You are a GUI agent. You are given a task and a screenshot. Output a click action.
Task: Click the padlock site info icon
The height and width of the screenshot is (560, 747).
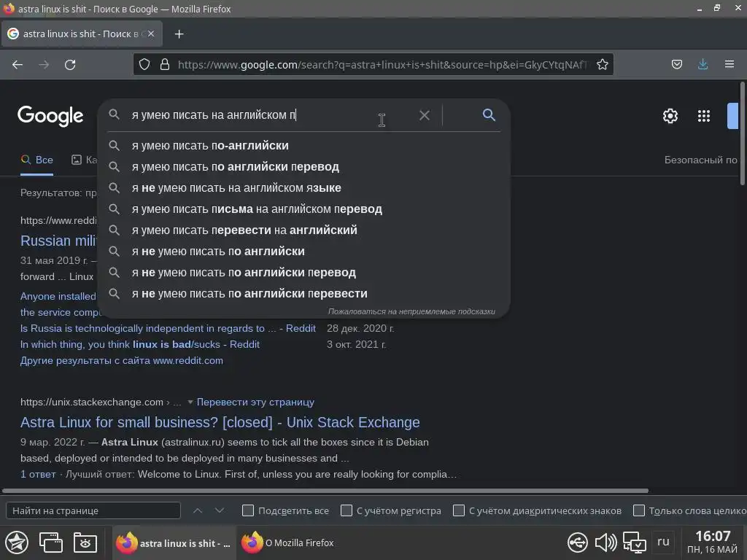pyautogui.click(x=165, y=64)
